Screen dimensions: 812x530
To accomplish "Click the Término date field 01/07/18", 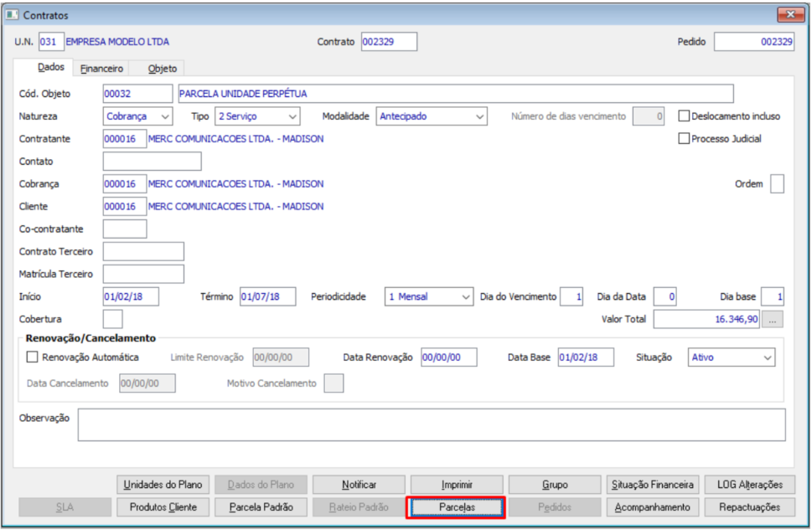I will point(267,296).
